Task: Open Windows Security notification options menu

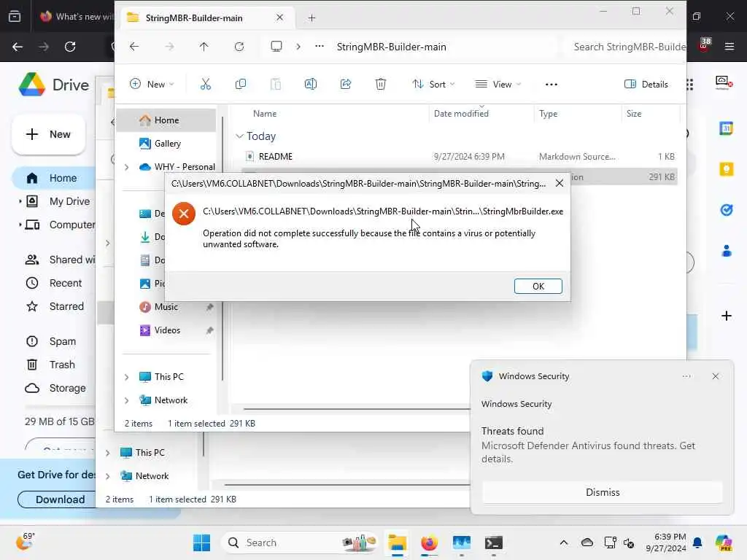Action: coord(686,376)
